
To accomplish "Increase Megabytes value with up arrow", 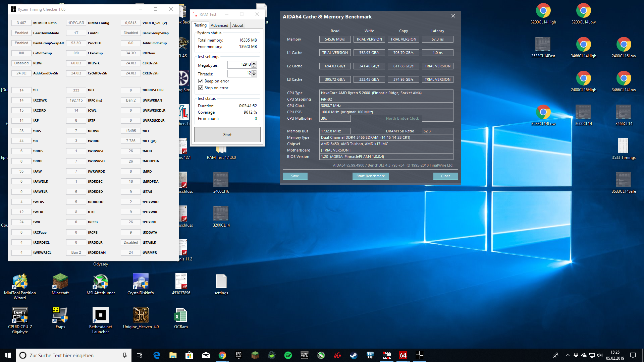I will [254, 63].
